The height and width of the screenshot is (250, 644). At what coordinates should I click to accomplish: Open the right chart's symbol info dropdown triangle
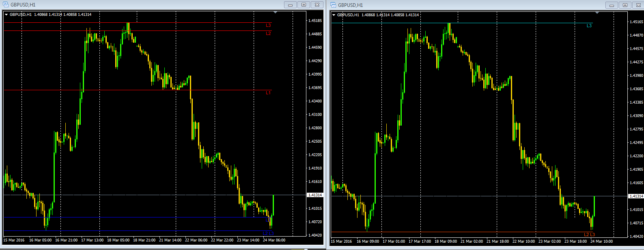click(334, 15)
